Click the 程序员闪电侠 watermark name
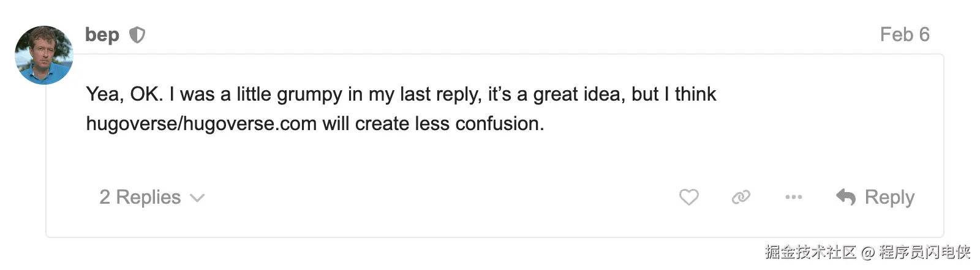This screenshot has height=270, width=980. tap(924, 252)
